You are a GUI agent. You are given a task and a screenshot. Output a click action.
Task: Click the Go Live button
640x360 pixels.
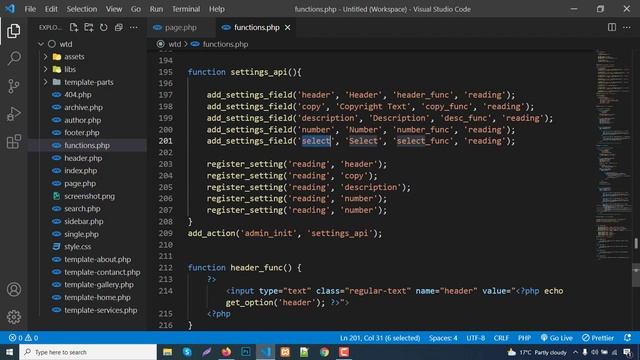[x=556, y=338]
